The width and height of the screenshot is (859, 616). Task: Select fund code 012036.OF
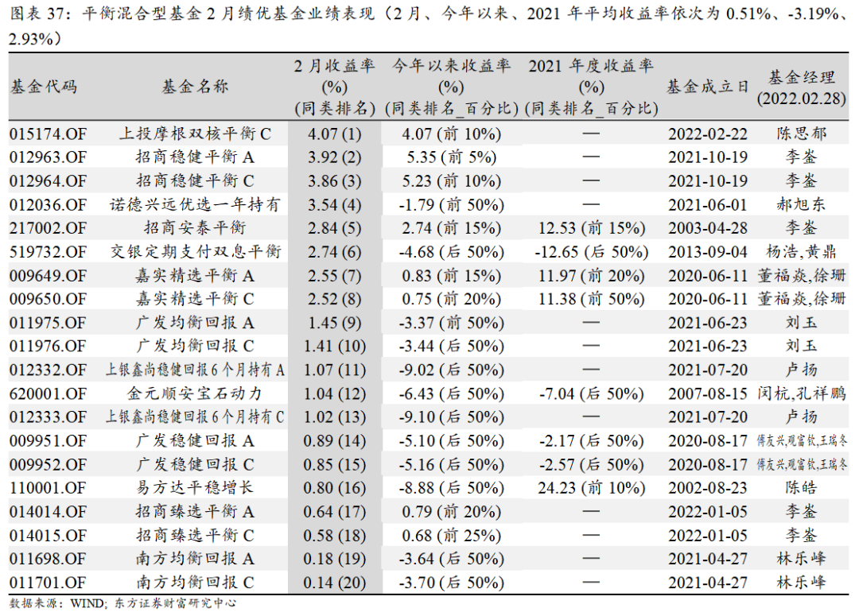tap(48, 205)
